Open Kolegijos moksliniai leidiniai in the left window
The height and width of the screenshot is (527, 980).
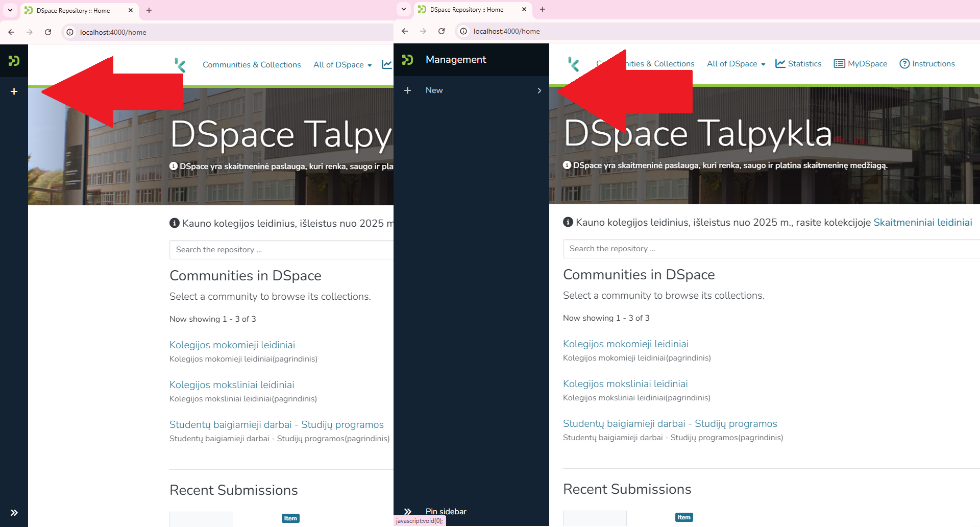[x=232, y=385]
